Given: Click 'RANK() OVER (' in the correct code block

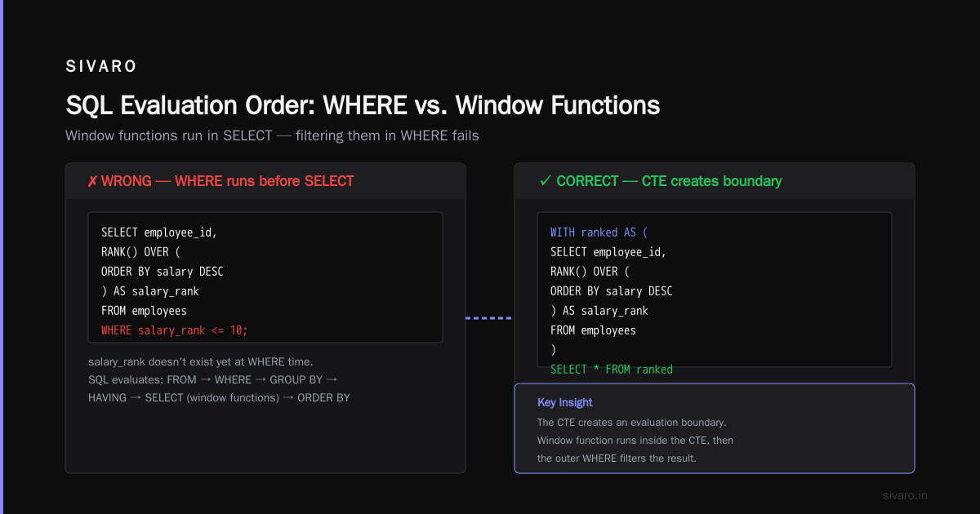Looking at the screenshot, I should pos(590,272).
